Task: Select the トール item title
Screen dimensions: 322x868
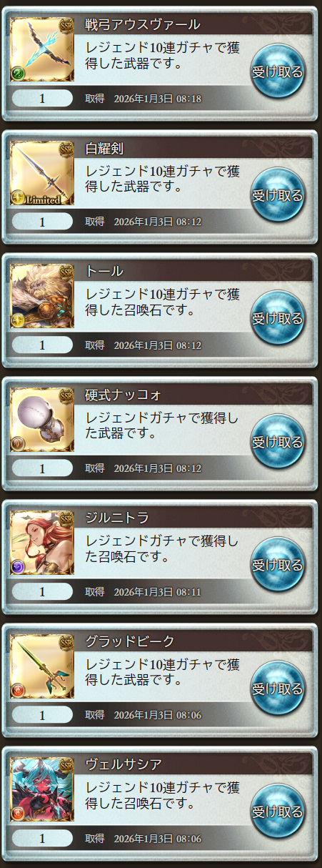Action: click(x=104, y=272)
